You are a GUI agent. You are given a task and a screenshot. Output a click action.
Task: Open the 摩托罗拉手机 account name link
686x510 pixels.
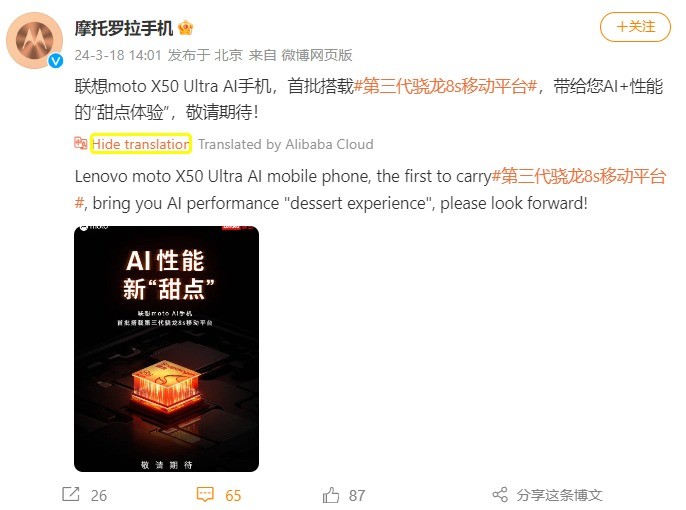[x=124, y=28]
